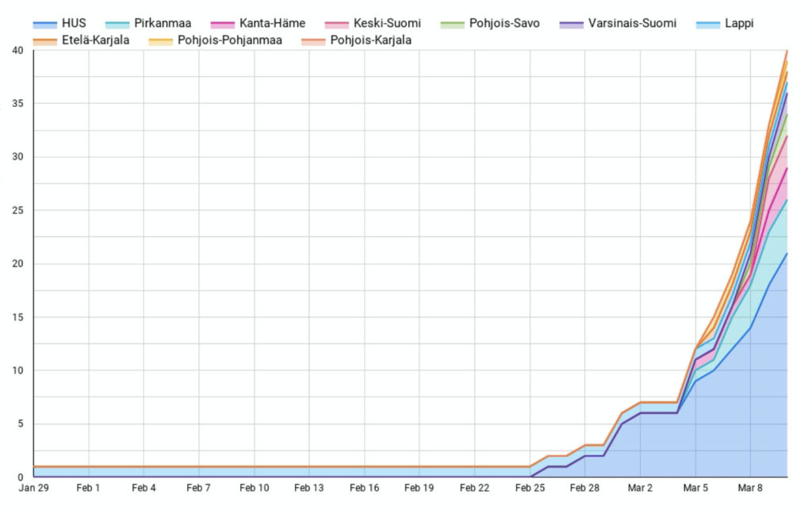This screenshot has height=510, width=812.
Task: Click the Feb 25 x-axis label
Action: [530, 488]
